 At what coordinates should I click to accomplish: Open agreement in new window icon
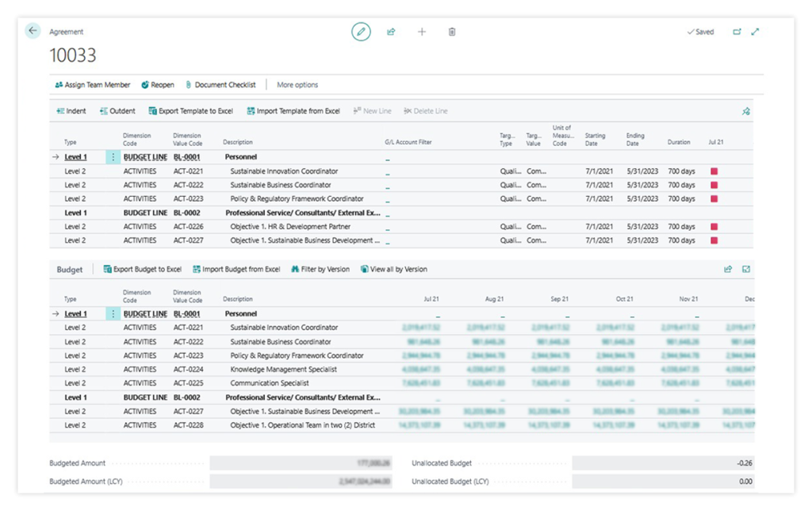click(x=737, y=32)
